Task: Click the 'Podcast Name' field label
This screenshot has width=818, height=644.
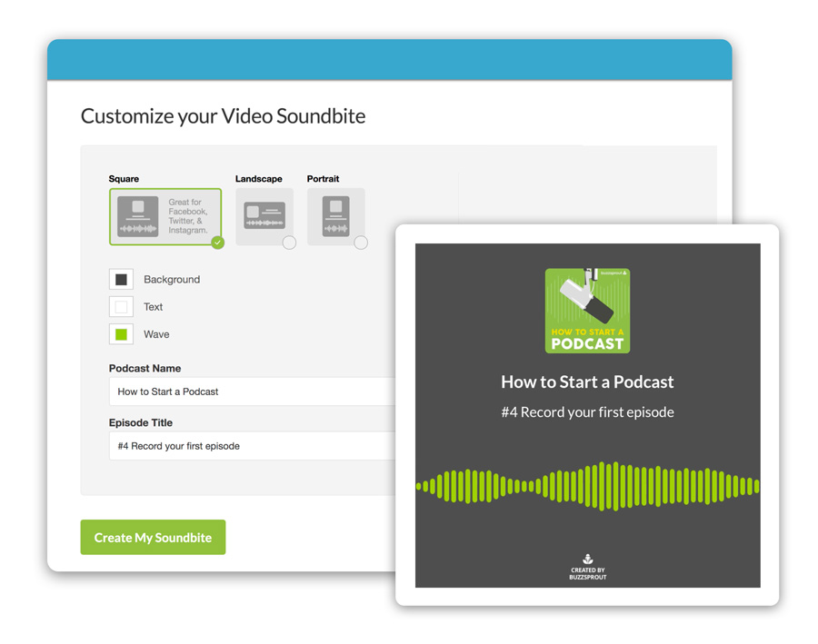Action: click(x=145, y=368)
